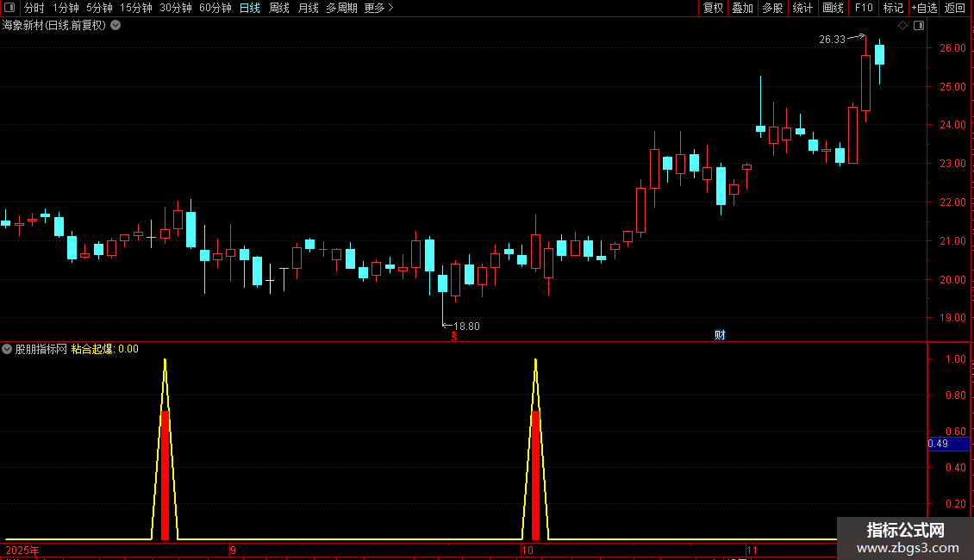Click the 标记 mark button
Viewport: 974px width, 560px height.
[893, 8]
